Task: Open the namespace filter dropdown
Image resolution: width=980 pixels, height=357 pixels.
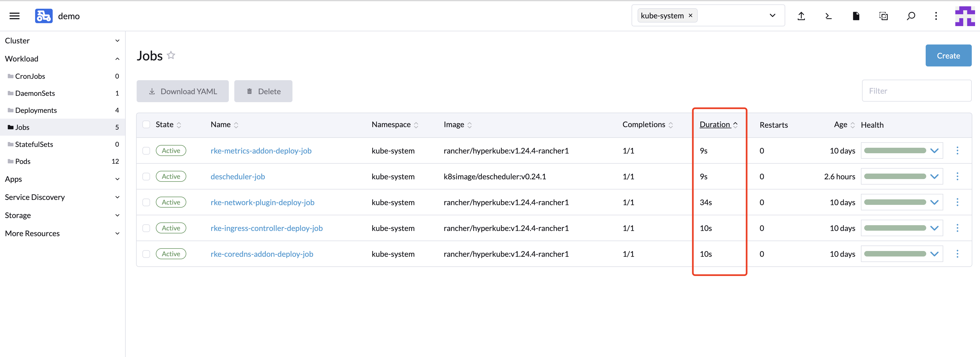Action: [772, 16]
